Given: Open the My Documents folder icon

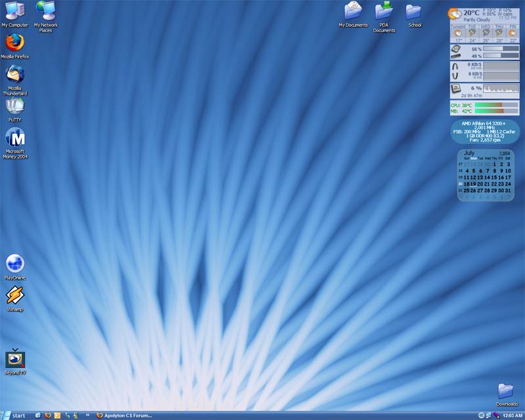Looking at the screenshot, I should pos(353,11).
